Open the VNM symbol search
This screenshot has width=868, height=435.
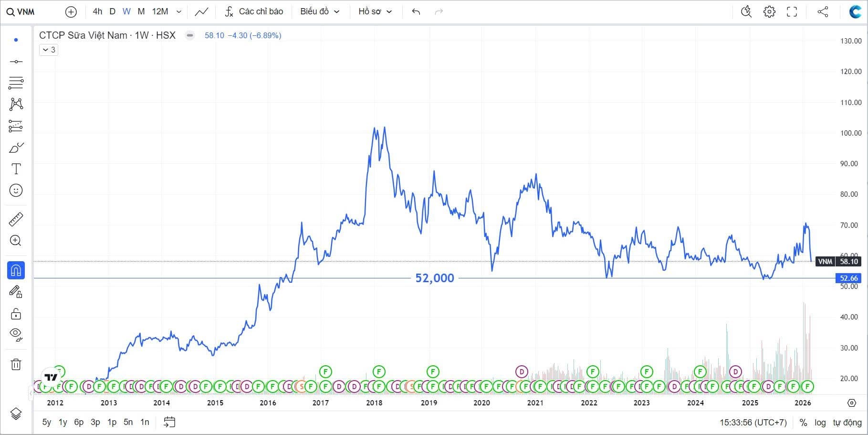point(21,12)
